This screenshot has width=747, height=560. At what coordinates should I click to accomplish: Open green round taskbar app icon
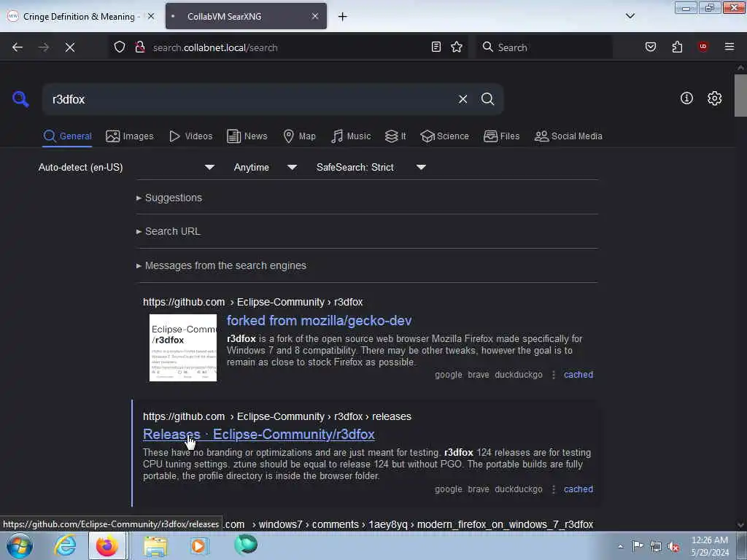246,545
